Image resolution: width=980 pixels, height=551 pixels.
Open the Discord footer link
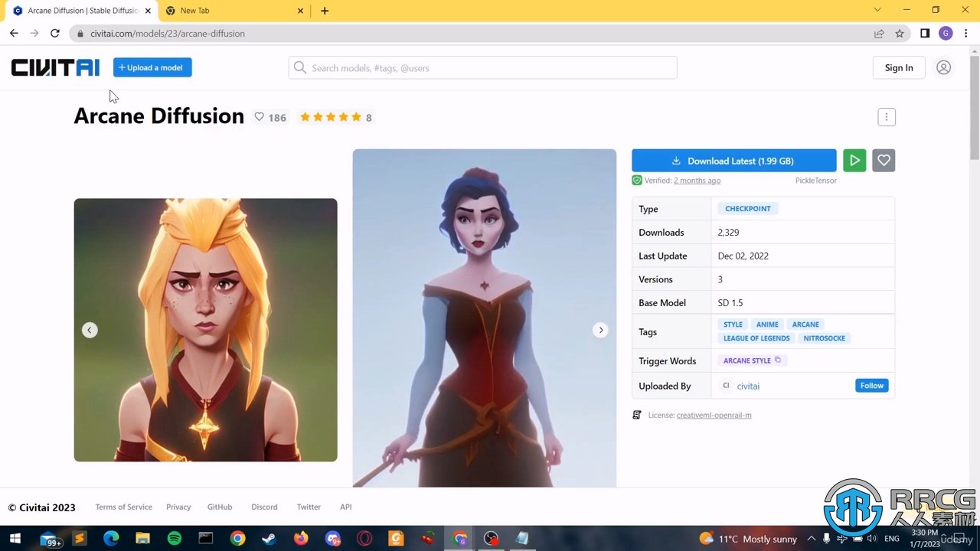click(x=264, y=507)
